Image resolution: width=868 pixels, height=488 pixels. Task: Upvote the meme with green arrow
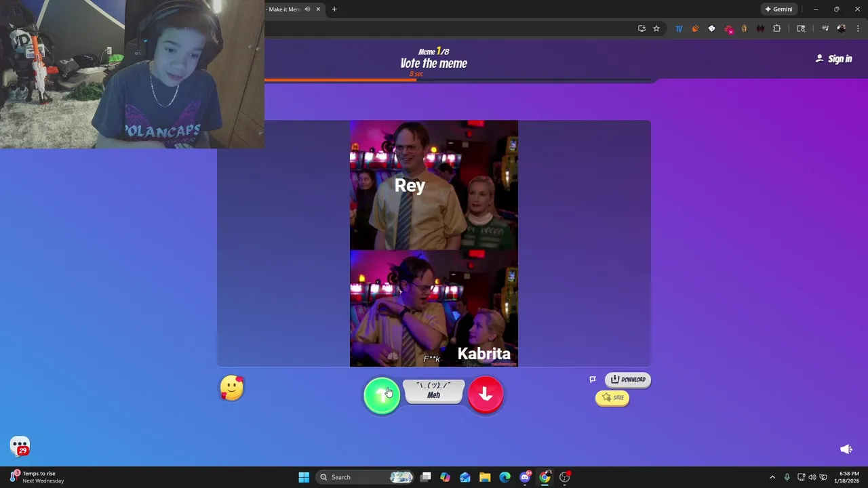[x=382, y=396]
